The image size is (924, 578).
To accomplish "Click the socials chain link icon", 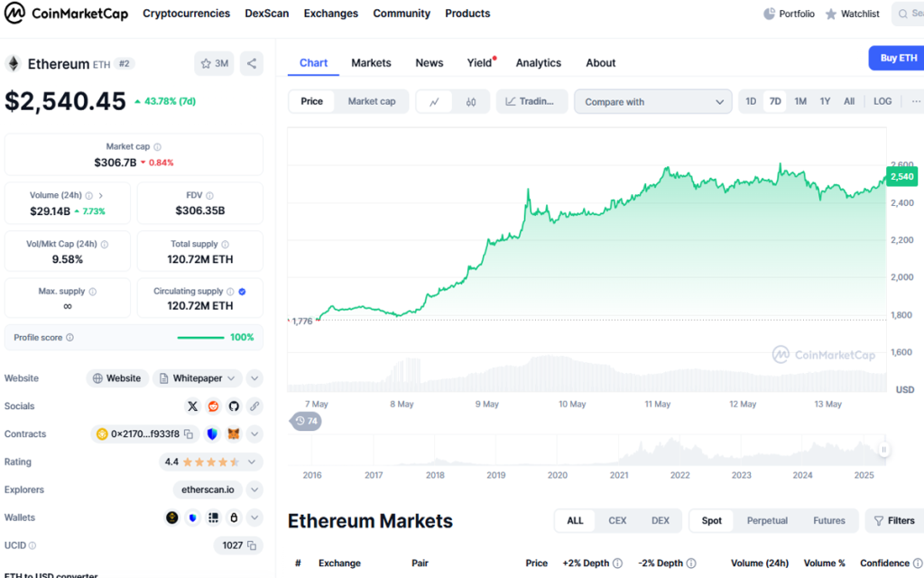I will (254, 406).
